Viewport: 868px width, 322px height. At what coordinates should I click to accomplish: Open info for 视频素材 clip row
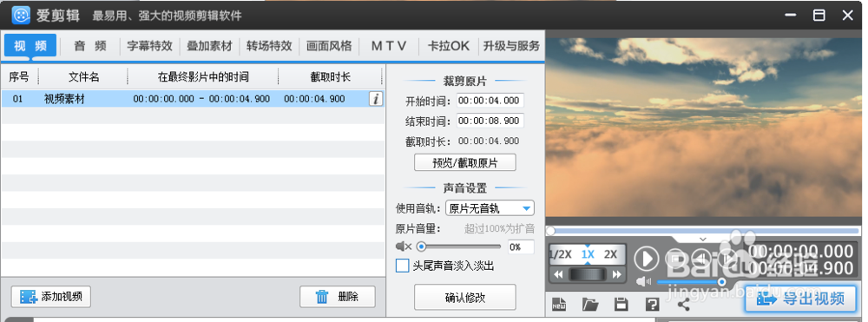376,99
